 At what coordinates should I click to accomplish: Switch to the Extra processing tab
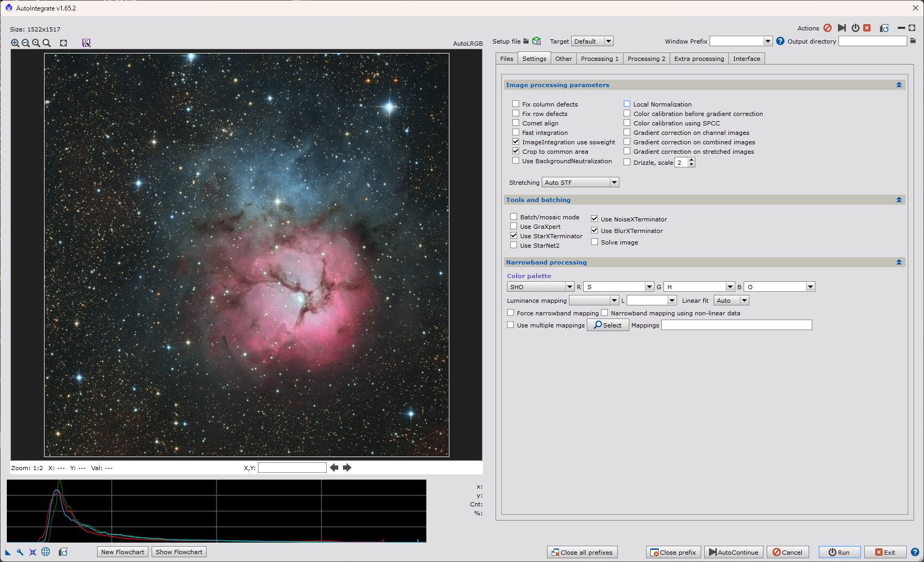(x=699, y=59)
